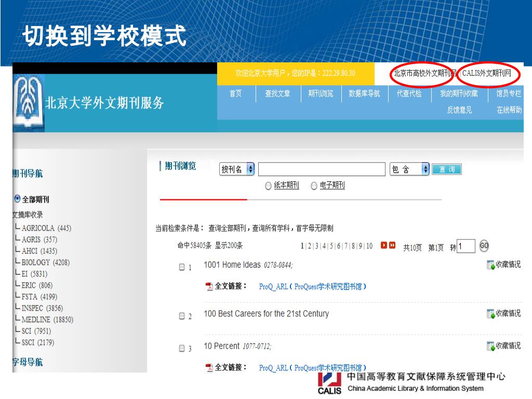Open 100 Best Careers for the 21st Century
Screen dimensions: 532x399
(x=267, y=313)
